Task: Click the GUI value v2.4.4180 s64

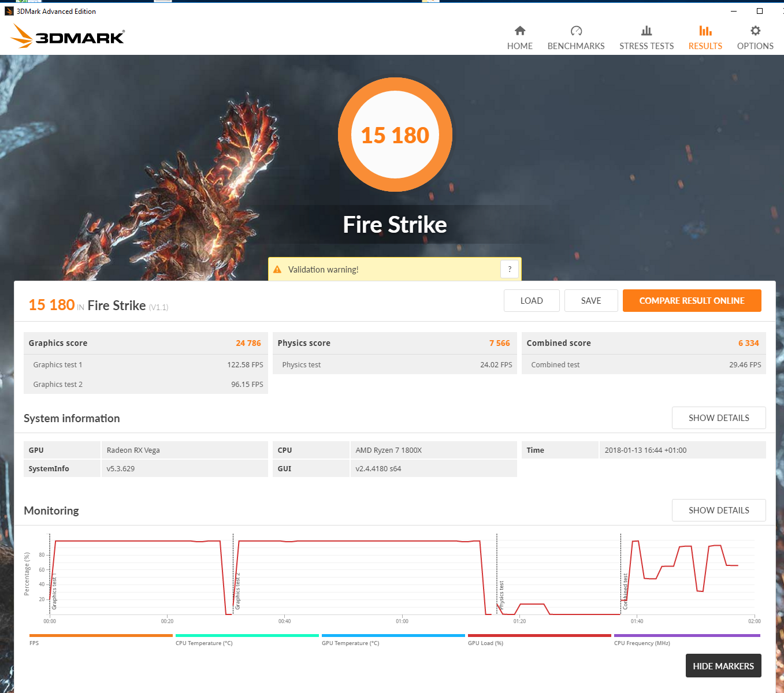Action: [x=378, y=469]
